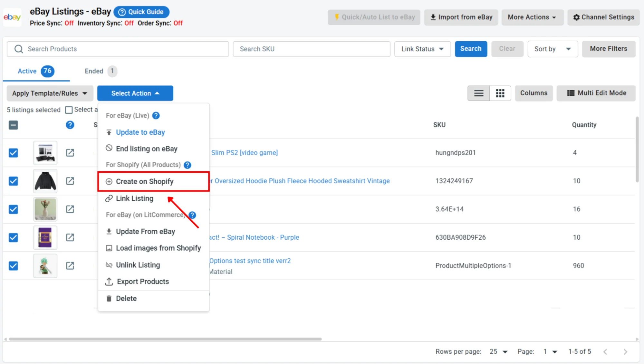This screenshot has width=644, height=364.
Task: Switch to the Ended tab
Action: click(101, 71)
